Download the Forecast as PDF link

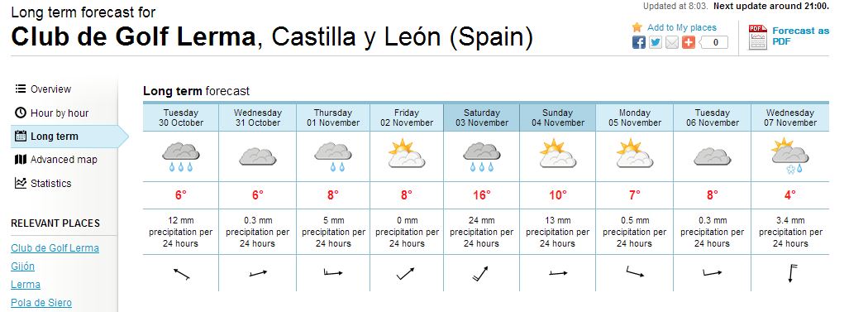(800, 36)
